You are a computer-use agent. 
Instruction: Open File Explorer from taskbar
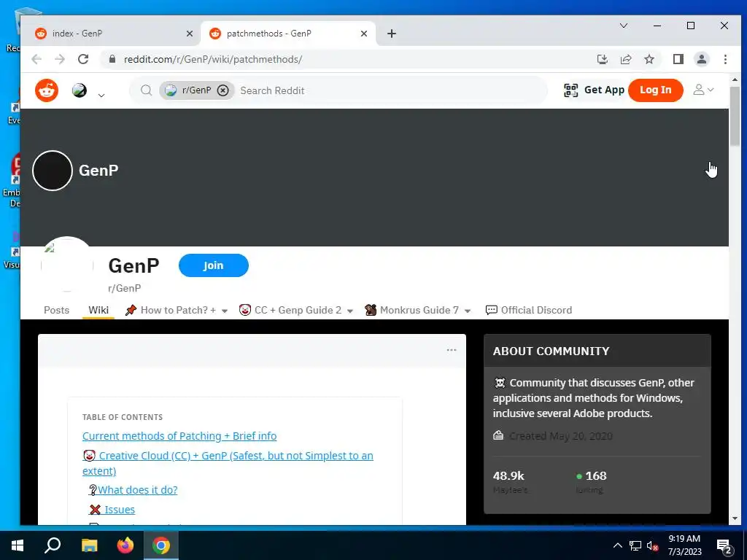click(x=89, y=545)
